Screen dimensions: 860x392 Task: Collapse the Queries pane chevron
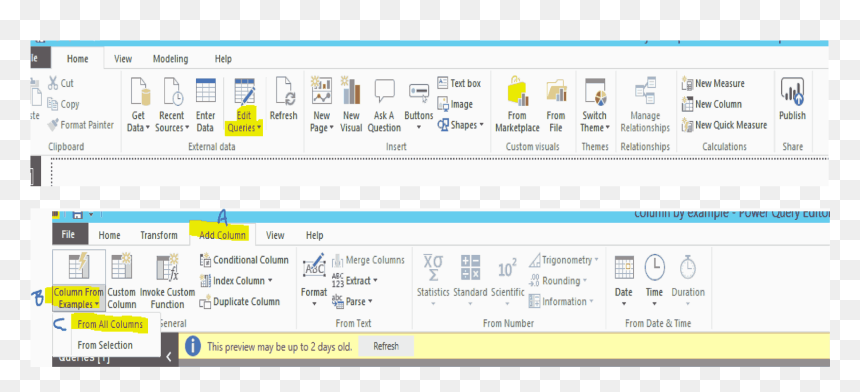[x=169, y=357]
